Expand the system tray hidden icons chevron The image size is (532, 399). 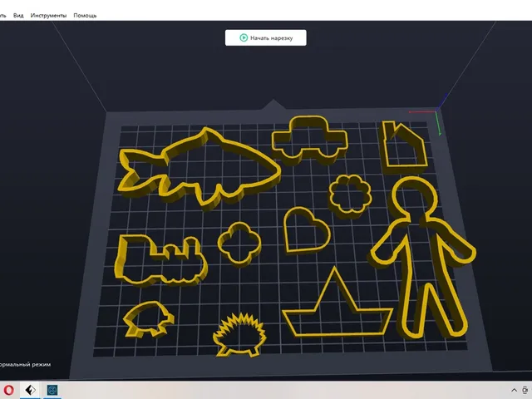(514, 391)
